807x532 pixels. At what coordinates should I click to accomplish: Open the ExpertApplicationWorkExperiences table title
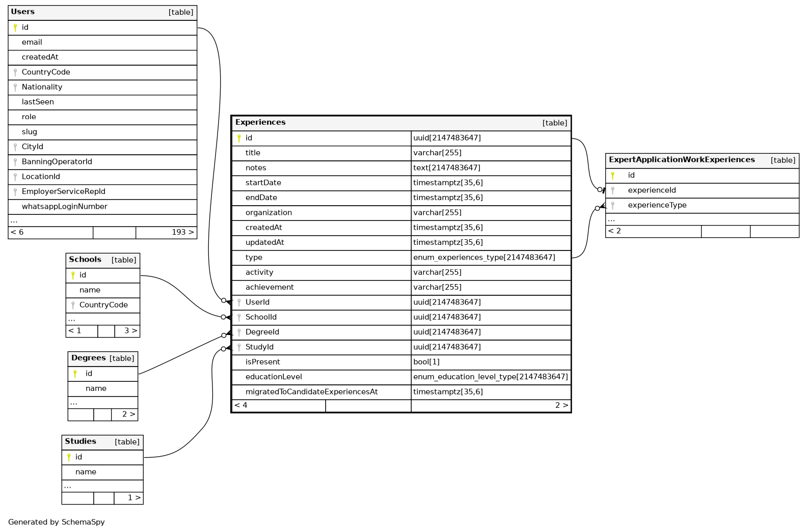(x=681, y=160)
